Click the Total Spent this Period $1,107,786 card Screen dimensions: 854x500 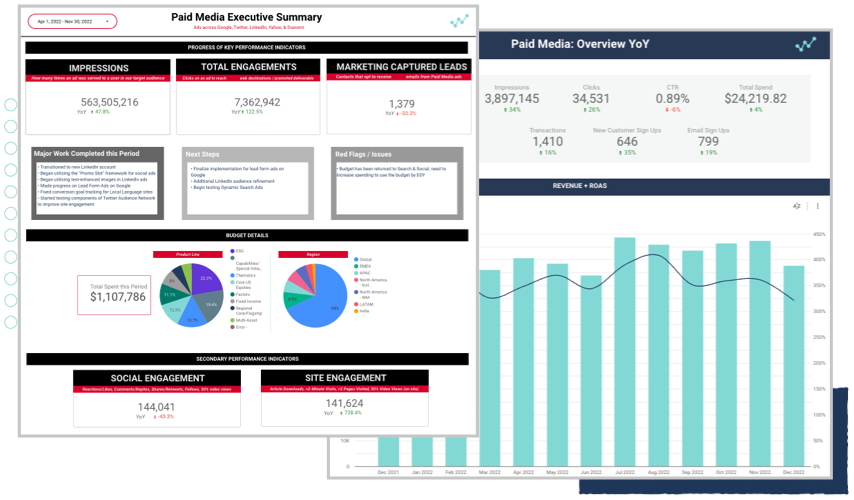tap(114, 295)
